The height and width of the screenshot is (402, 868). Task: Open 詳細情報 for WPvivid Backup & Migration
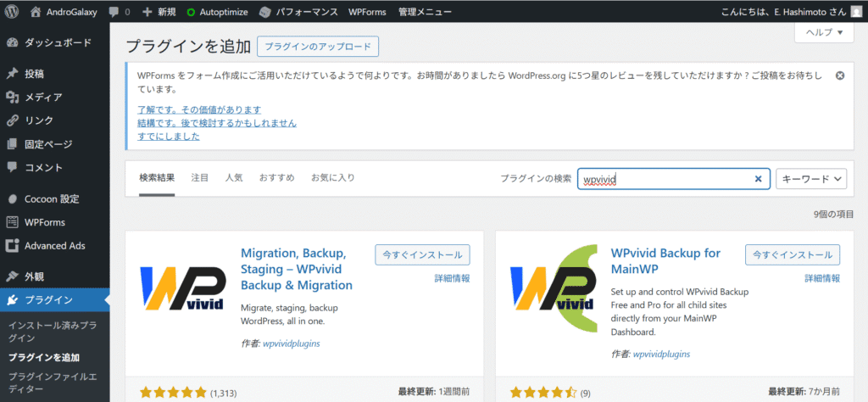pyautogui.click(x=453, y=278)
